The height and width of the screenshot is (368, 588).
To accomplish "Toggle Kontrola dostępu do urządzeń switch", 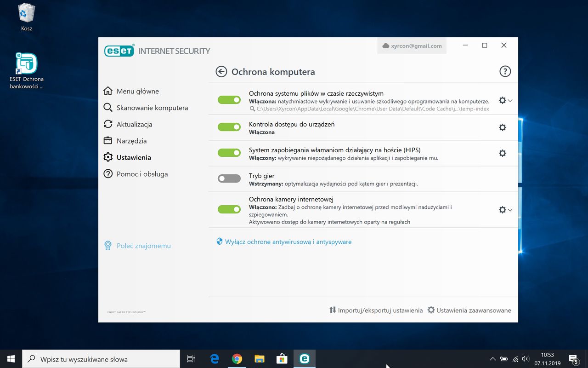I will 229,127.
